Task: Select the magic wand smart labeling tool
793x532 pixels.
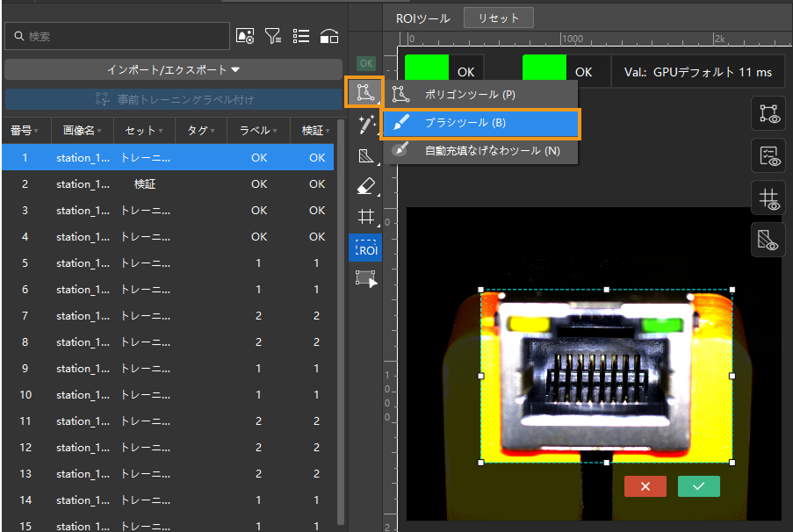Action: click(366, 125)
